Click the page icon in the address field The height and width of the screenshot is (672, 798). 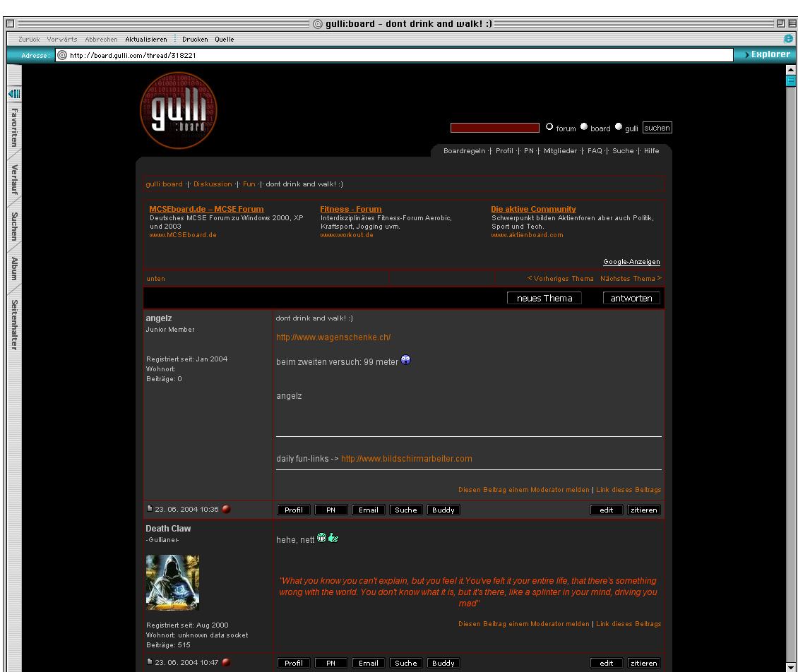[x=62, y=55]
